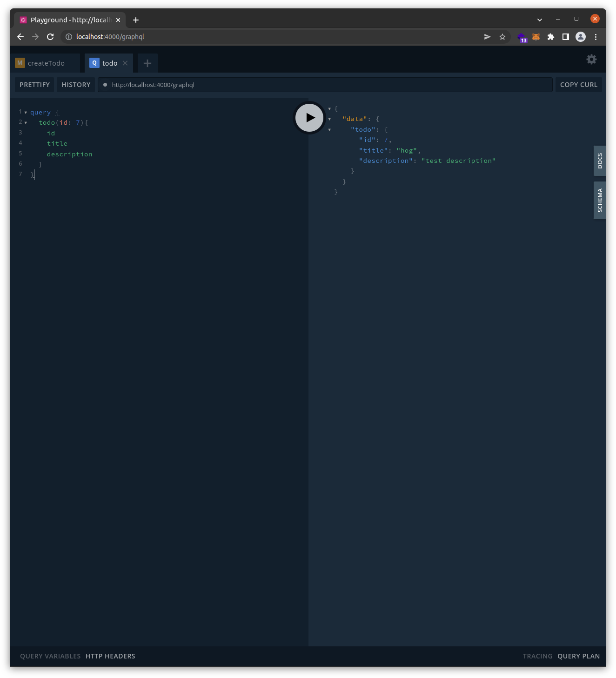616x678 pixels.
Task: Open the Extensions puzzle menu
Action: coord(551,37)
